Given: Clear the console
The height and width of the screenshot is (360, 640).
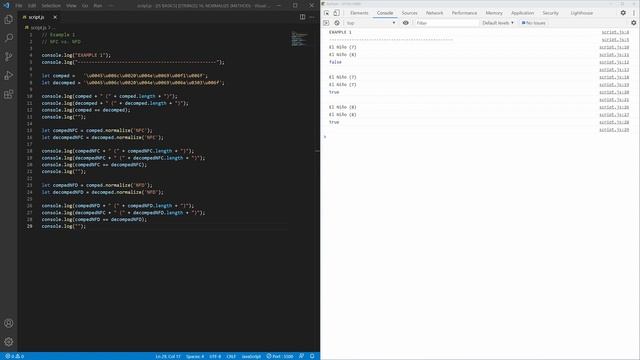Looking at the screenshot, I should click(337, 23).
